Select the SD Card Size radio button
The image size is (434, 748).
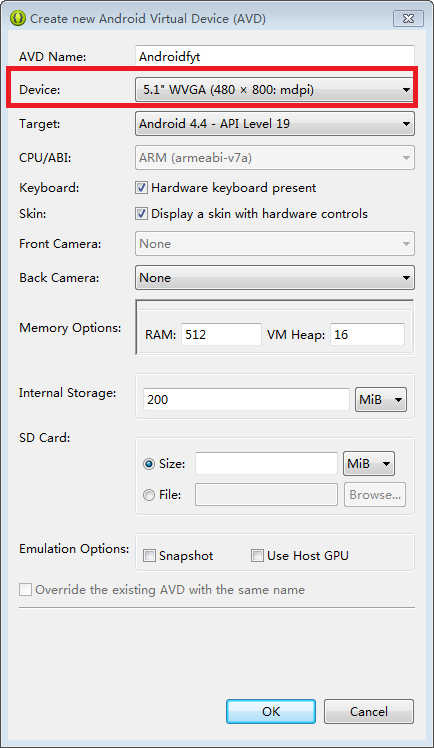click(149, 464)
